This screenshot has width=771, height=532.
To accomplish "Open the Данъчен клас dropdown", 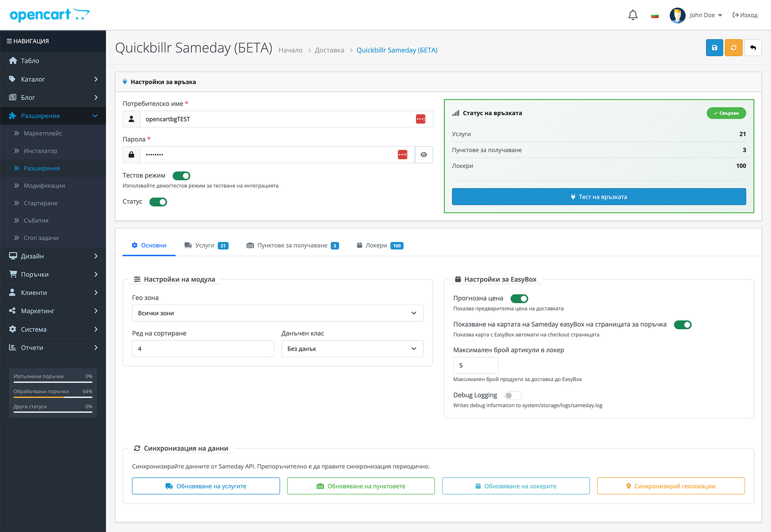I will coord(352,349).
